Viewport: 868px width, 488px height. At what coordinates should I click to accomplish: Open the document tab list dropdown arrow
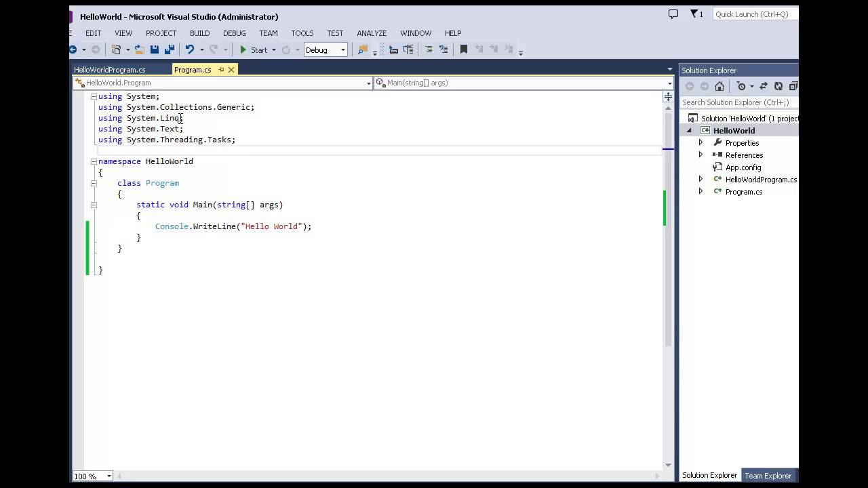point(669,70)
